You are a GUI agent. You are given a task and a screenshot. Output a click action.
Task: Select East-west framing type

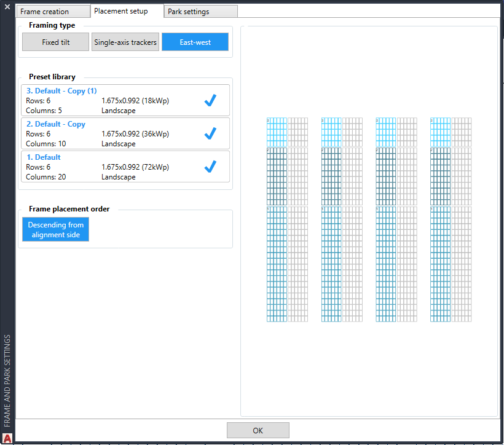pyautogui.click(x=195, y=42)
